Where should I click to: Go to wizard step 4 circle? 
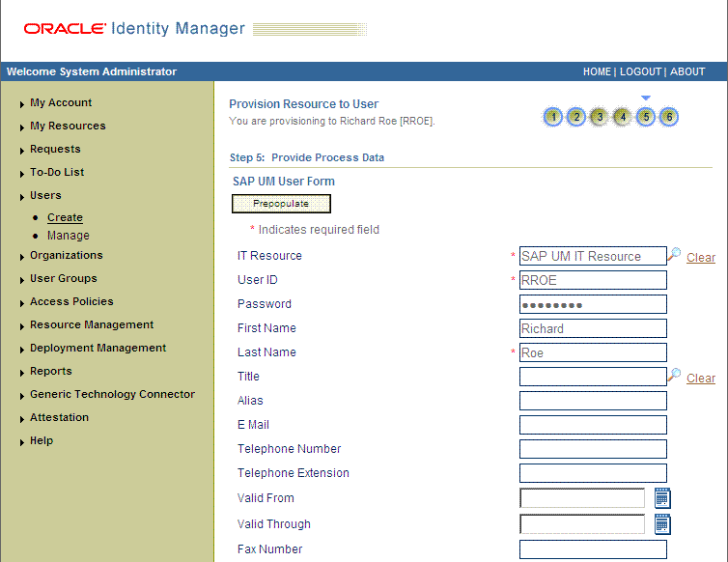(623, 117)
